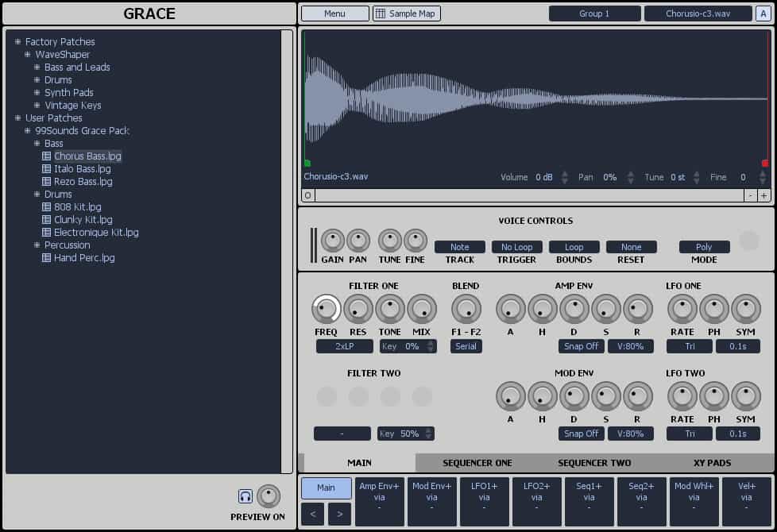Image resolution: width=777 pixels, height=532 pixels.
Task: Toggle Amp Env Snap Off button
Action: [x=581, y=346]
